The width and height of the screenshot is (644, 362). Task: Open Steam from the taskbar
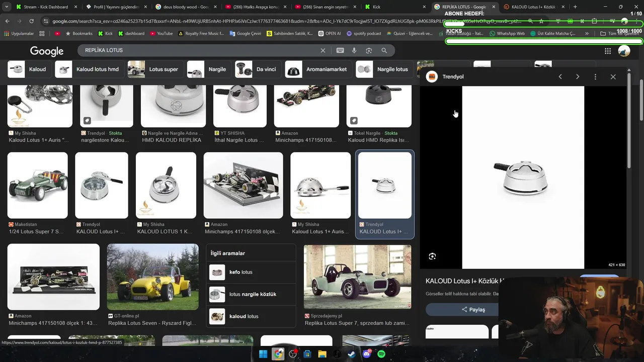(352, 354)
